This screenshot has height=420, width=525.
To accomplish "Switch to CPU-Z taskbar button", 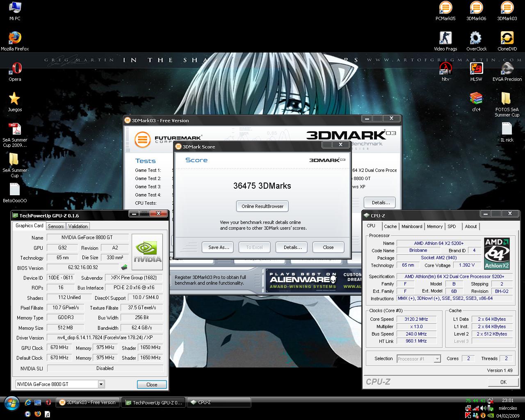I will click(219, 402).
